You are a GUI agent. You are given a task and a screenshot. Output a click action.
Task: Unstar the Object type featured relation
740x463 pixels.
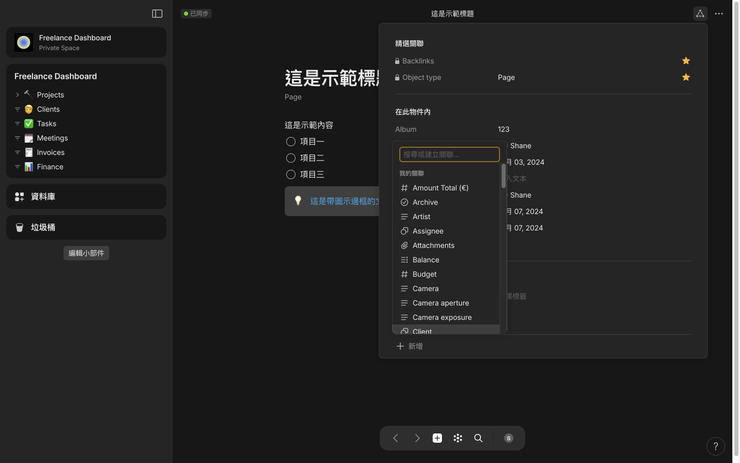click(x=686, y=77)
